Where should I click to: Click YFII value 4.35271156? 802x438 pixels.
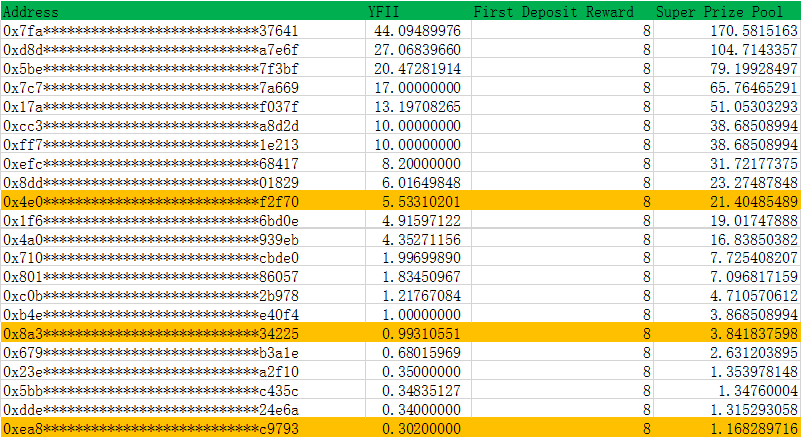(421, 239)
